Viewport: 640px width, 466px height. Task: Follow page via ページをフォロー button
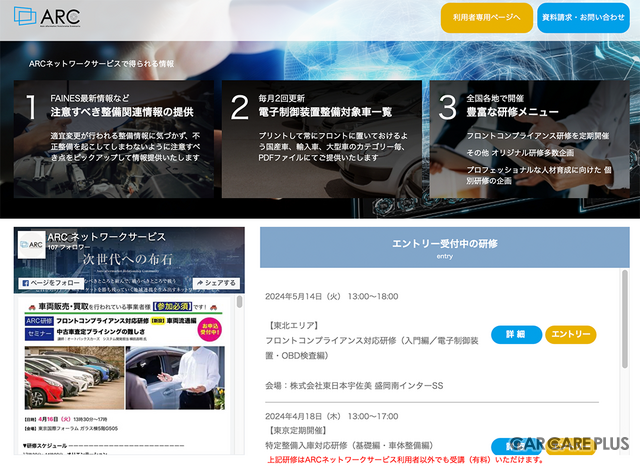point(51,283)
